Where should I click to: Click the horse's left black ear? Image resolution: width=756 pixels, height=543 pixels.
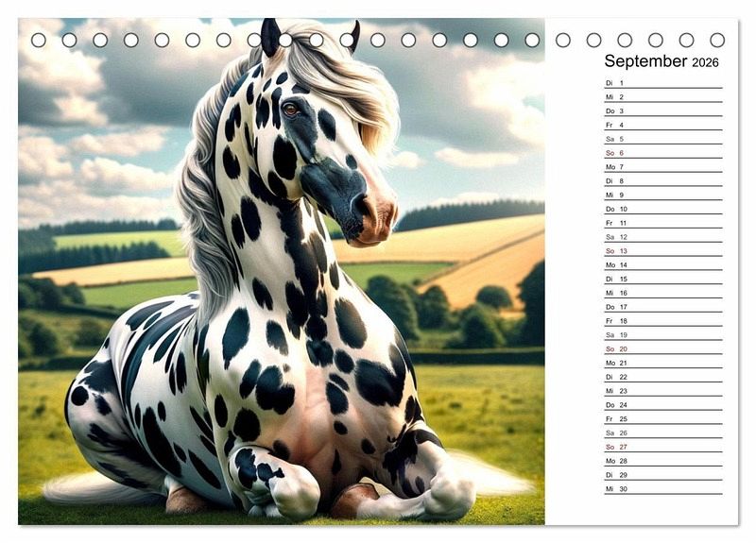(270, 38)
